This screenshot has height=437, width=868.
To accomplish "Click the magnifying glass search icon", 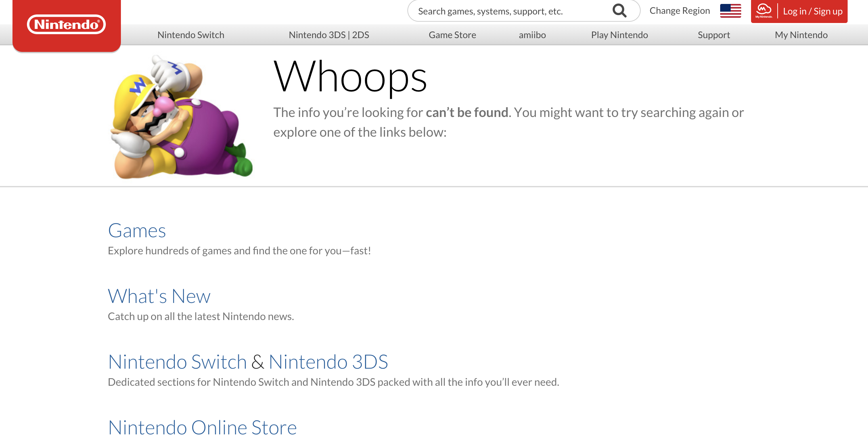I will [x=619, y=11].
